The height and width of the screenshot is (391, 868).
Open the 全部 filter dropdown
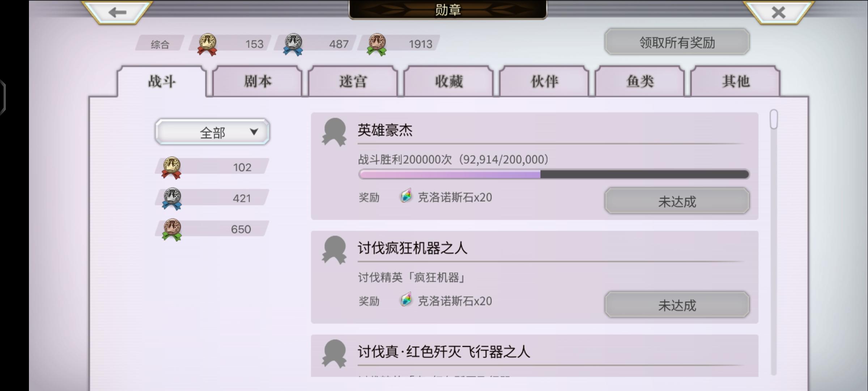[x=212, y=132]
